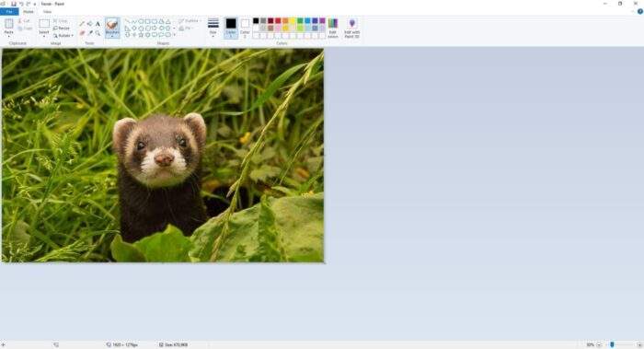Viewport: 644px width, 349px height.
Task: Select the Line shape in Shapes gallery
Action: click(127, 21)
